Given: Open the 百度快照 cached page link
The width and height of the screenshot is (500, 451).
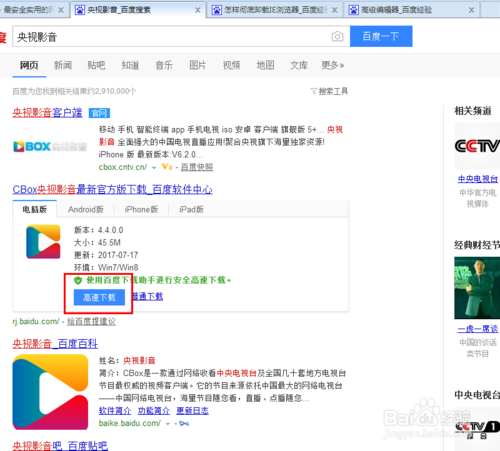Looking at the screenshot, I should pyautogui.click(x=197, y=167).
